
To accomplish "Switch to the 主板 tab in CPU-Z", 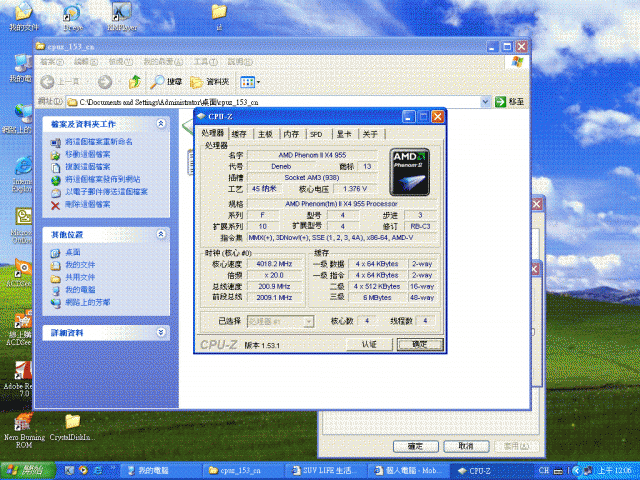I will [265, 134].
